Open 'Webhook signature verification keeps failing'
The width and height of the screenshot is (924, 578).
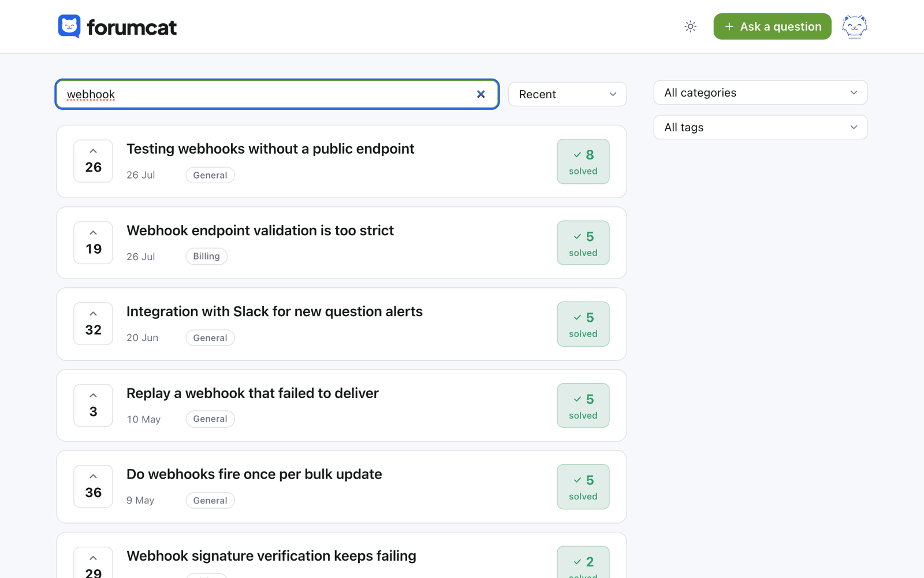click(271, 556)
